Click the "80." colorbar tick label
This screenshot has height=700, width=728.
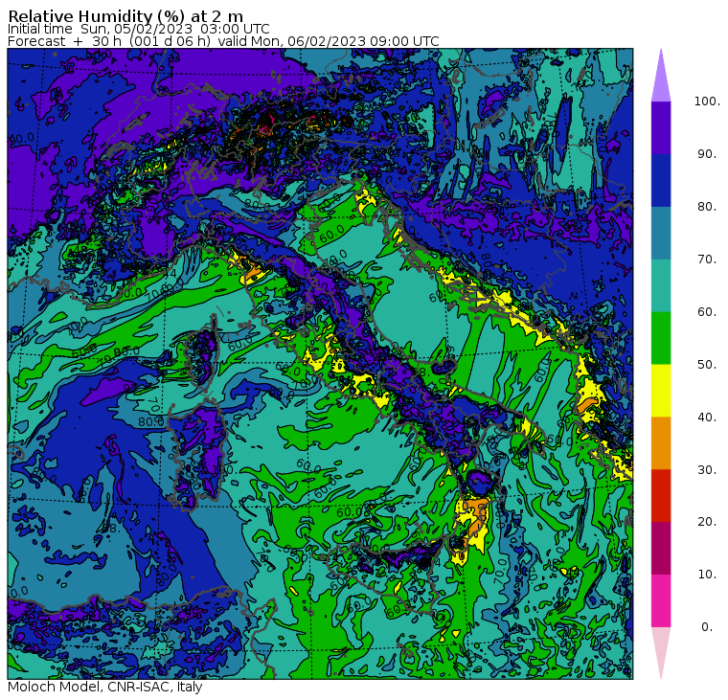tap(707, 207)
